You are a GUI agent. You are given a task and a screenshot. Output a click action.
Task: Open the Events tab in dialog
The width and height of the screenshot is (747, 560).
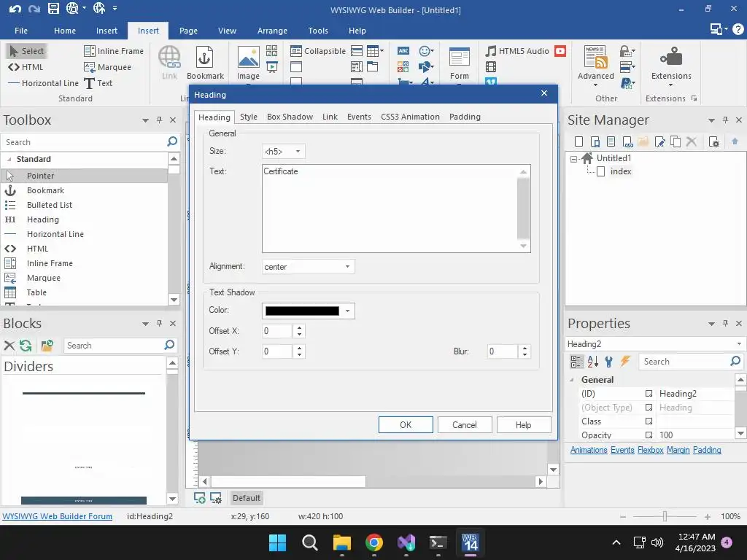point(359,117)
